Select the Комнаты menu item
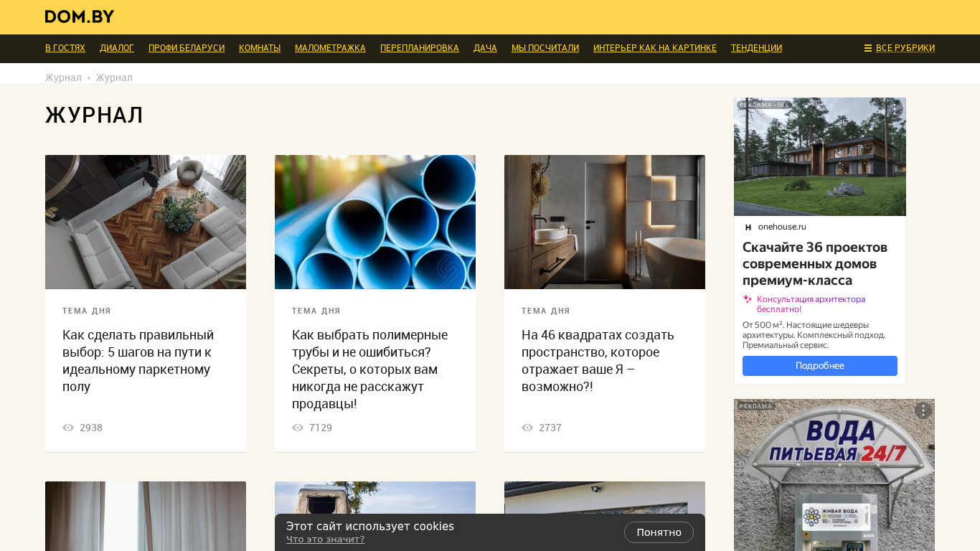Screen dimensions: 980x551 pos(260,48)
